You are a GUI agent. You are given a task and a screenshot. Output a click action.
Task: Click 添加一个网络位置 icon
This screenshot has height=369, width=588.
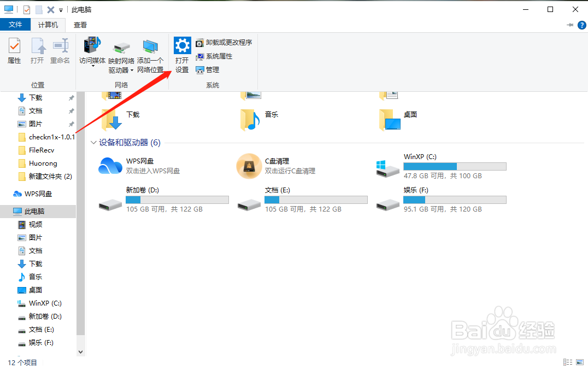pyautogui.click(x=150, y=46)
